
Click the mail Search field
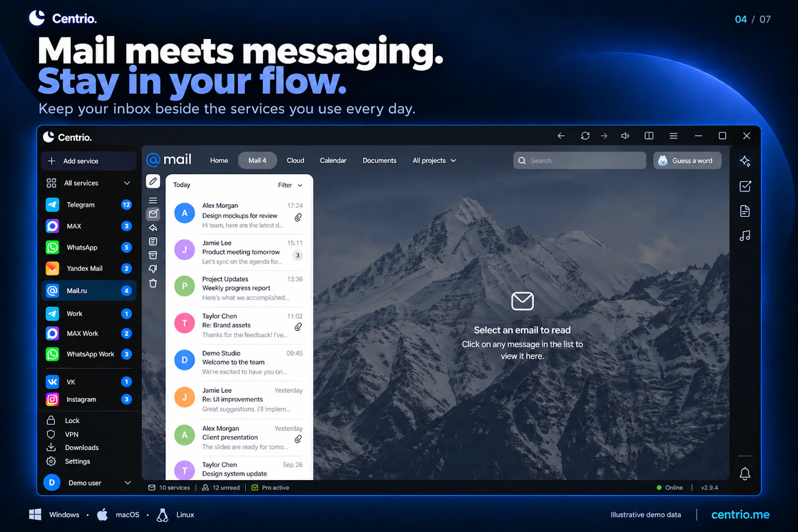pos(580,161)
